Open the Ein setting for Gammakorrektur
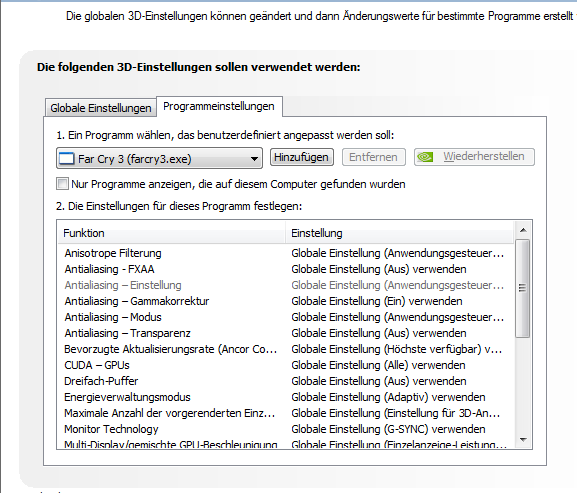 pyautogui.click(x=377, y=301)
